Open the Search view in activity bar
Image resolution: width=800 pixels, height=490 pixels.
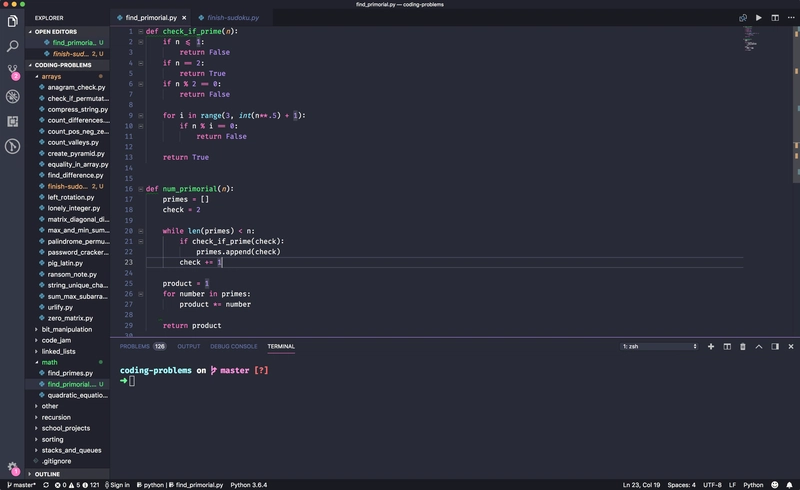pyautogui.click(x=12, y=46)
